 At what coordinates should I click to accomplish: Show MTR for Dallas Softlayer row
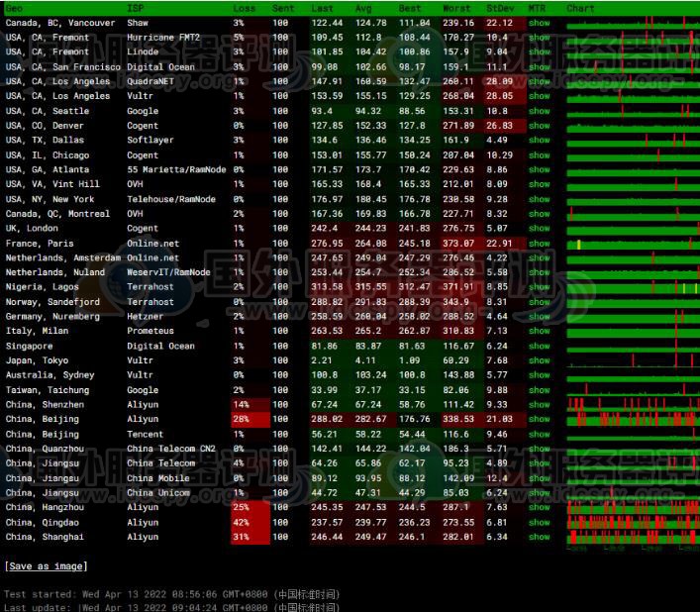point(540,141)
